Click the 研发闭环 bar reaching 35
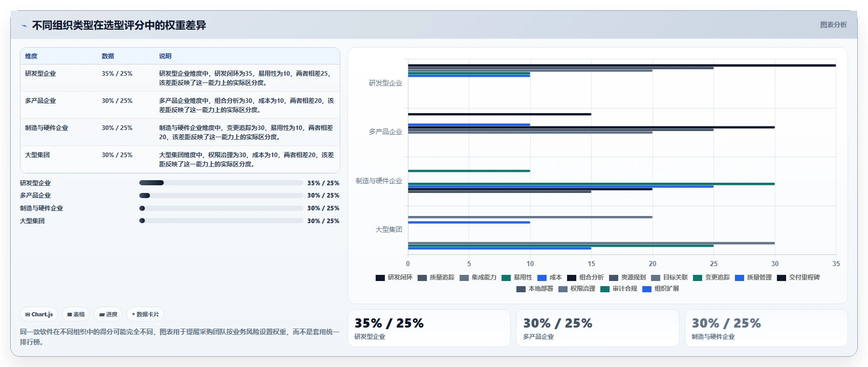 622,66
